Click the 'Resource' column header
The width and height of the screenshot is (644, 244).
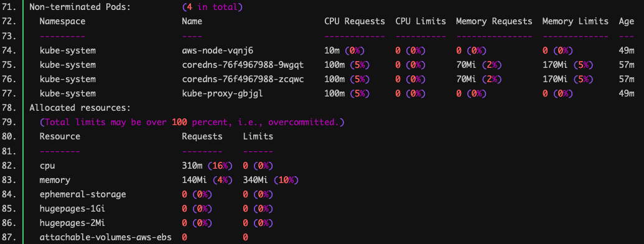tap(60, 136)
